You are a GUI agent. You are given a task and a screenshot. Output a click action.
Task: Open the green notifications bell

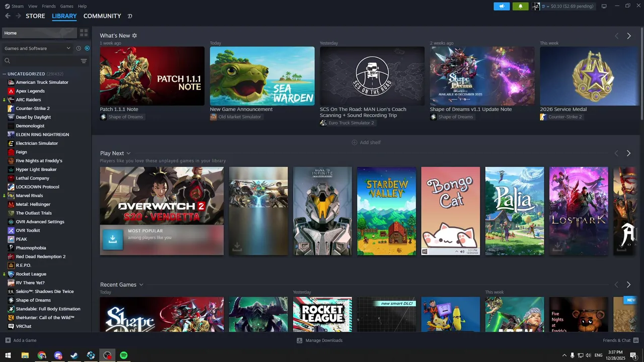(x=520, y=6)
